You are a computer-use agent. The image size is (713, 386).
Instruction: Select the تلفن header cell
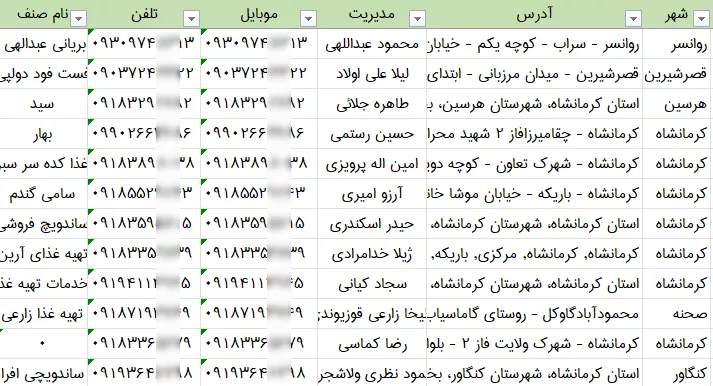tap(144, 14)
